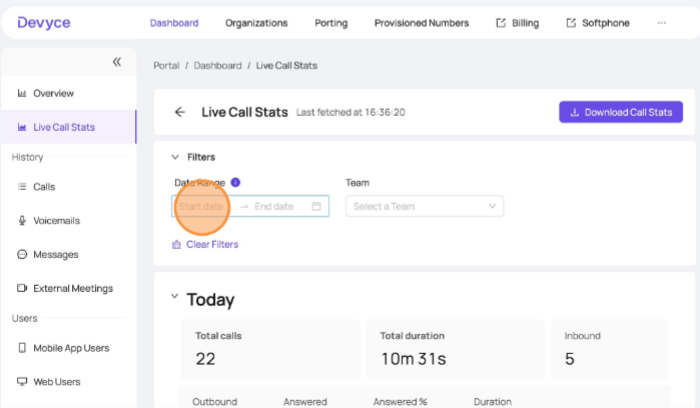
Task: Collapse the Today section chevron
Action: pos(175,296)
